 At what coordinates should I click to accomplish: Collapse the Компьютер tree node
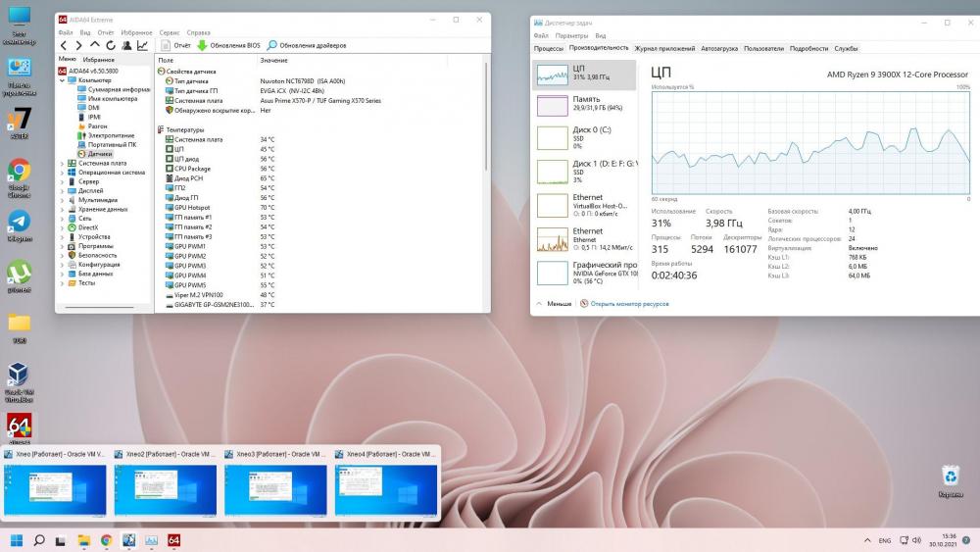click(x=62, y=80)
